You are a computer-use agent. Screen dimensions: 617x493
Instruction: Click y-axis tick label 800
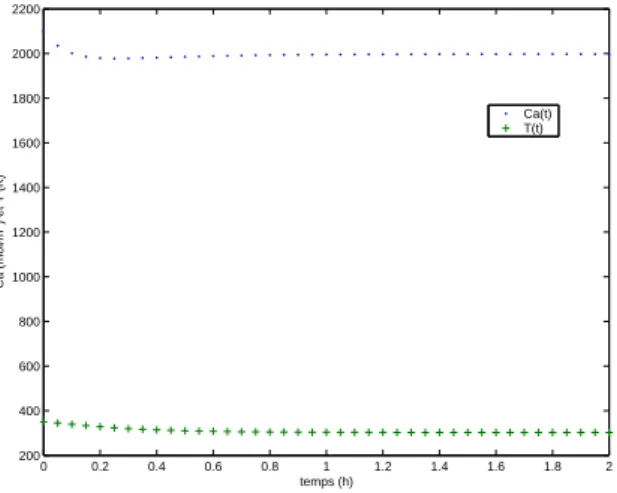tap(29, 322)
